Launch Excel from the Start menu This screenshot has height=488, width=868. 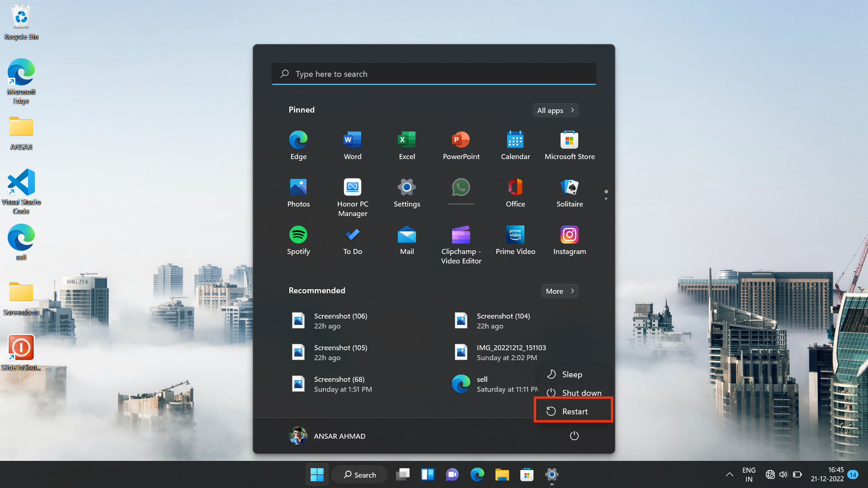406,145
